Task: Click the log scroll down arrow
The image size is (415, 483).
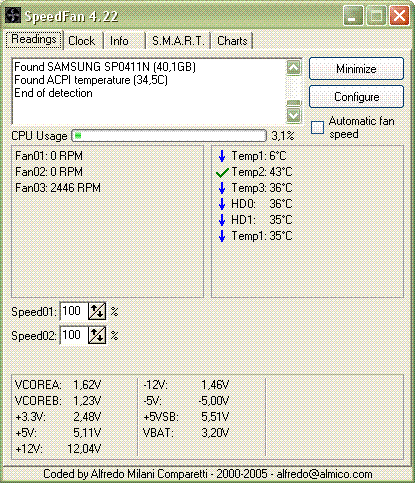Action: click(294, 115)
